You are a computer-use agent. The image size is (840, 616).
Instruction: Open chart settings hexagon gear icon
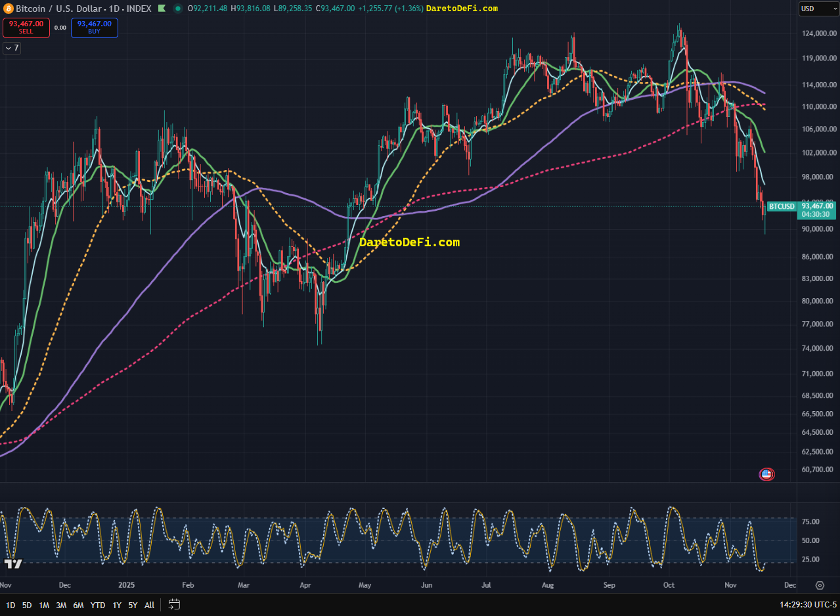(x=820, y=585)
